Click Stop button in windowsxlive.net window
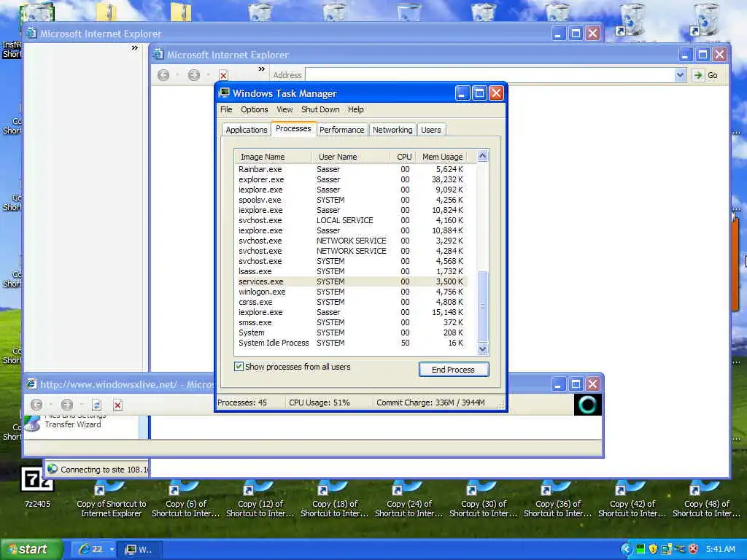The height and width of the screenshot is (560, 747). tap(117, 405)
